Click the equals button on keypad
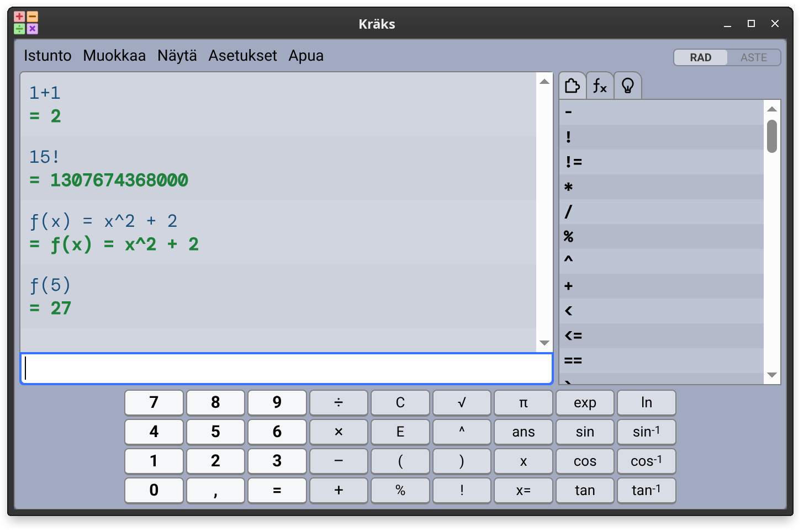Image resolution: width=809 pixels, height=532 pixels. click(x=277, y=490)
